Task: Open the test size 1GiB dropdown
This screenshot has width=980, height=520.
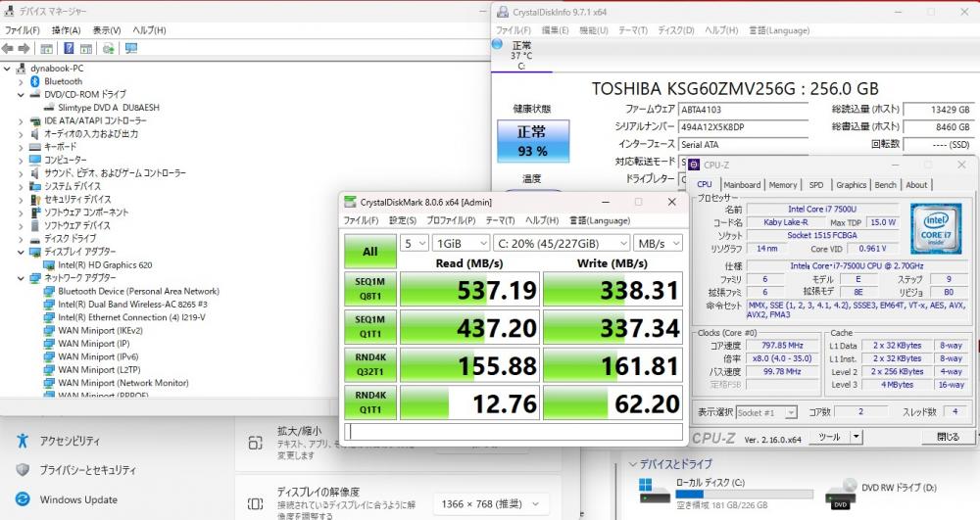Action: pyautogui.click(x=463, y=243)
